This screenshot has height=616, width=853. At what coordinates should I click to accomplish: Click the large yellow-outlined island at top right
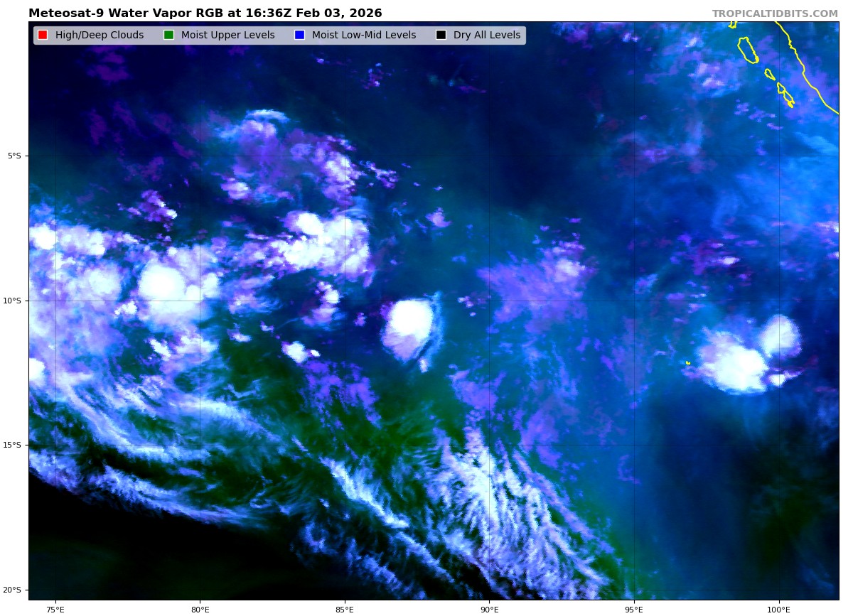coord(748,50)
